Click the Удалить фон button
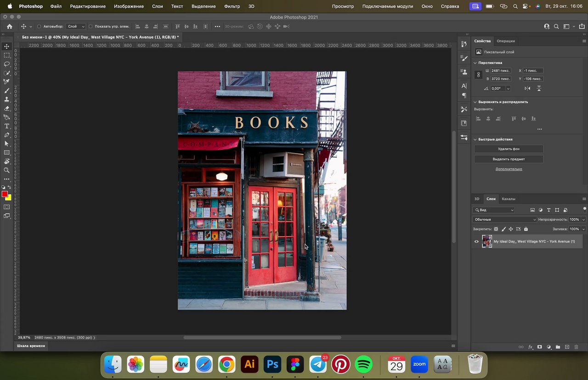The height and width of the screenshot is (380, 588). tap(509, 149)
